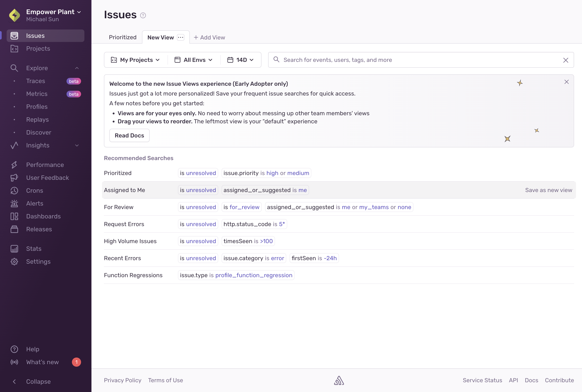Clear the search bar with X icon
Viewport: 582px width, 392px height.
coord(566,60)
